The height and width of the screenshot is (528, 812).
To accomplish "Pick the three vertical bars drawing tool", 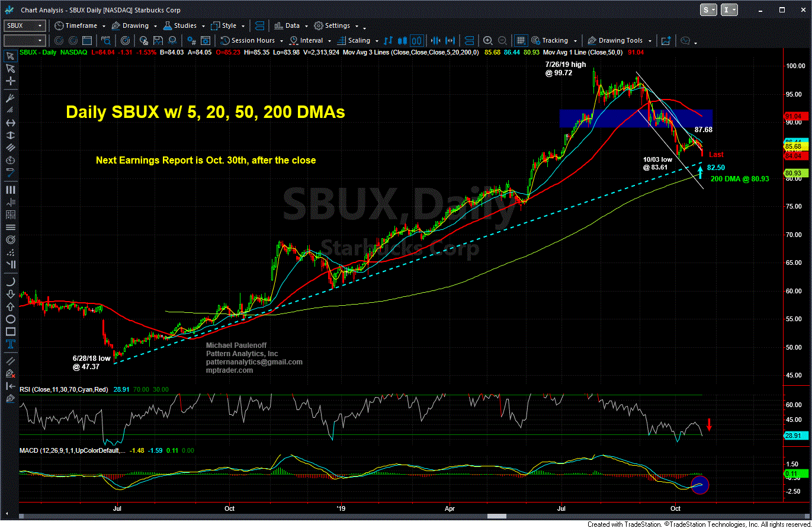I will coord(10,190).
